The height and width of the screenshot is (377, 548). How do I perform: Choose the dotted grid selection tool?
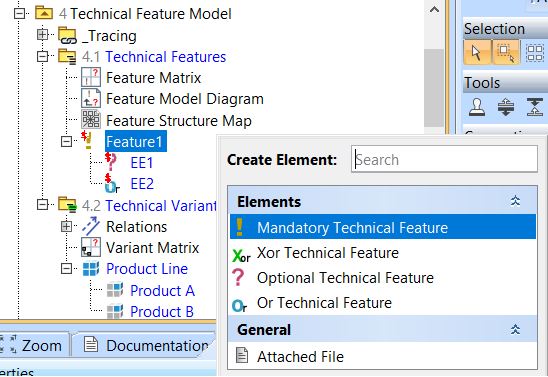[x=535, y=52]
